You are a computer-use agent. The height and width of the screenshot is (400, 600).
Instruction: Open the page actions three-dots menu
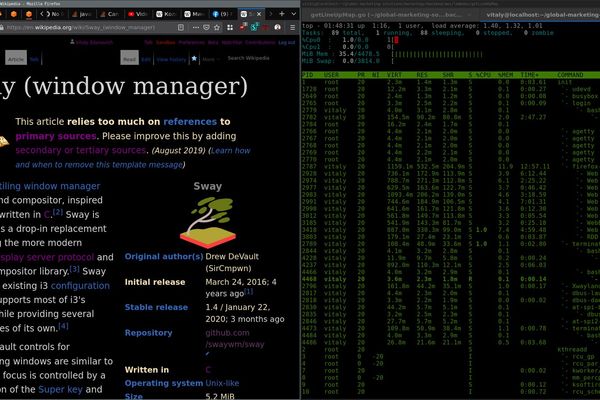195,28
